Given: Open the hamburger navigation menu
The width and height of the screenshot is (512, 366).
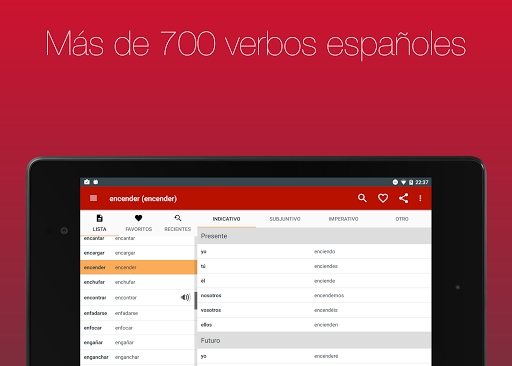Looking at the screenshot, I should [93, 198].
